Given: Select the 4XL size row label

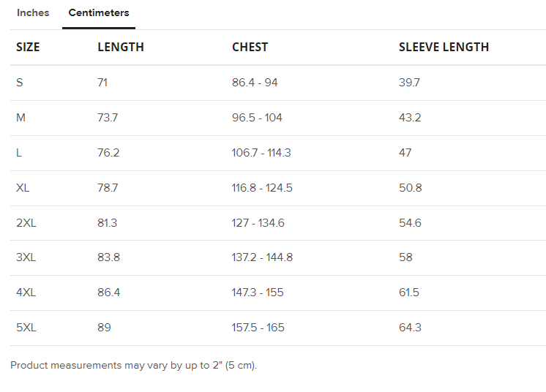Looking at the screenshot, I should (26, 293).
